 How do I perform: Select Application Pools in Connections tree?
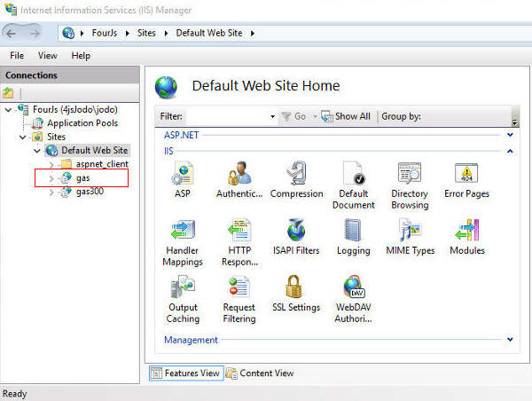[x=82, y=123]
